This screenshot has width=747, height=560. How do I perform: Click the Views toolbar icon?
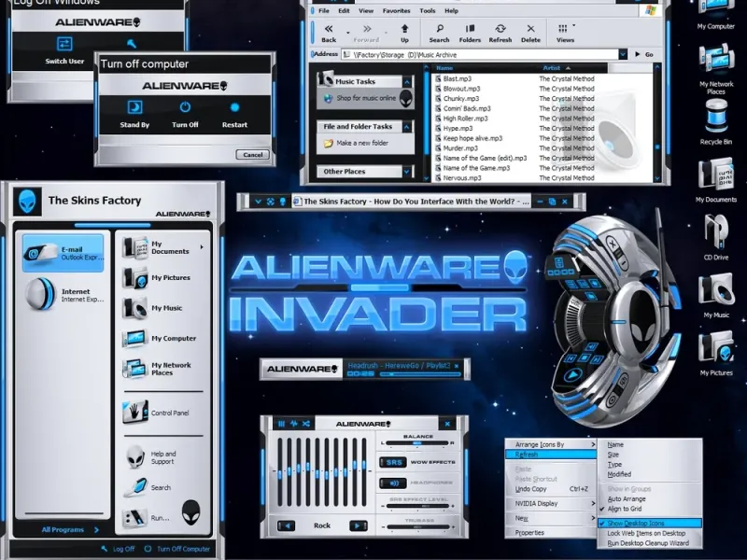[x=563, y=29]
